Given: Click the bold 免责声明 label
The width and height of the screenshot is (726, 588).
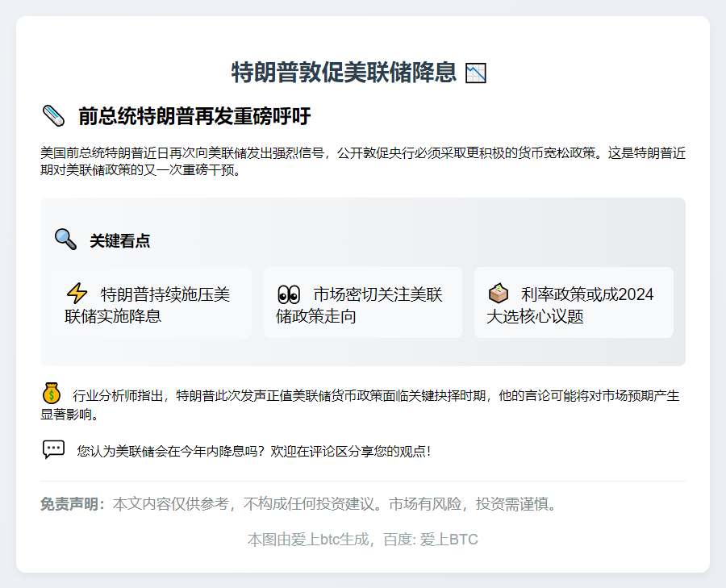Looking at the screenshot, I should tap(73, 504).
